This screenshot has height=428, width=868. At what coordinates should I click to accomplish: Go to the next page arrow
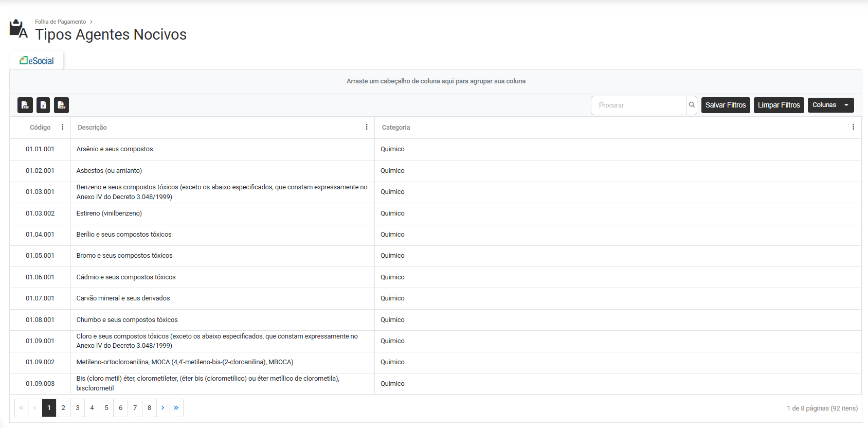point(163,408)
